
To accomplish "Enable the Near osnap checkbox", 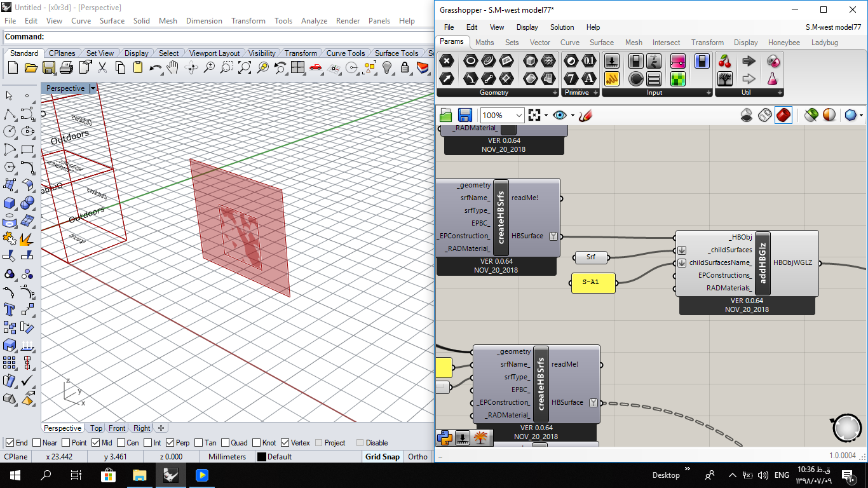I will (36, 443).
